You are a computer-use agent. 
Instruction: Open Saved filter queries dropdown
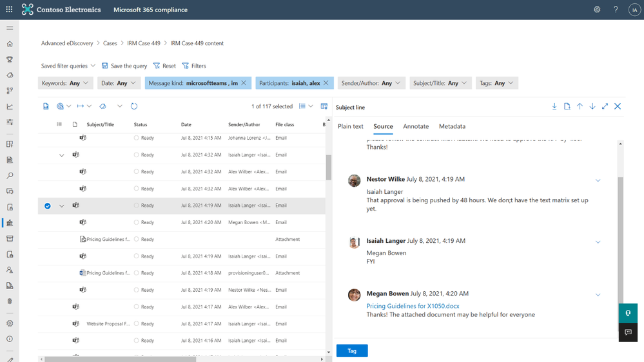(68, 66)
